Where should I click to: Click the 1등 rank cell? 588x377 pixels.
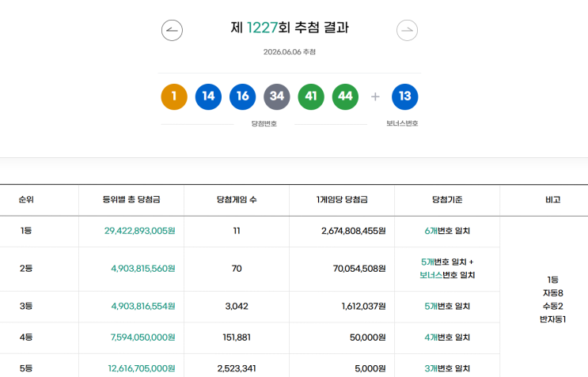(x=26, y=231)
